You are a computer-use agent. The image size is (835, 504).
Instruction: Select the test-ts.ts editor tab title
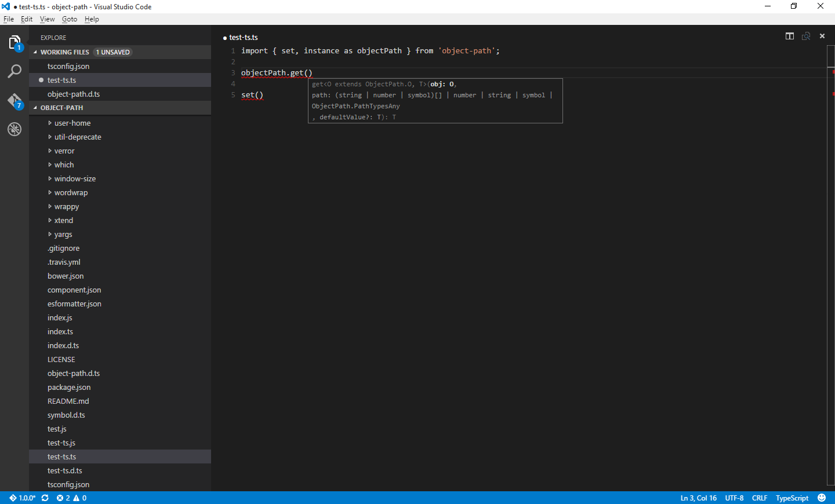[x=244, y=37]
